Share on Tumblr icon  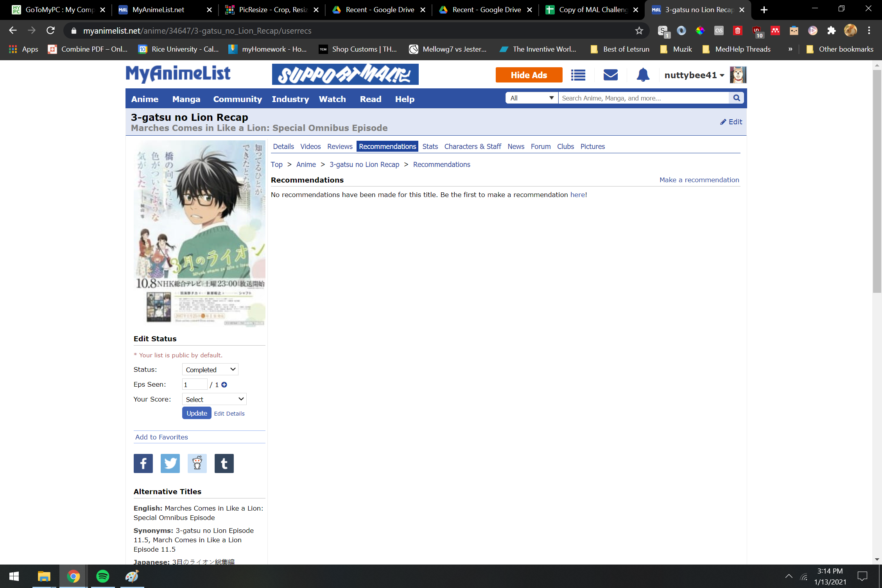[224, 463]
